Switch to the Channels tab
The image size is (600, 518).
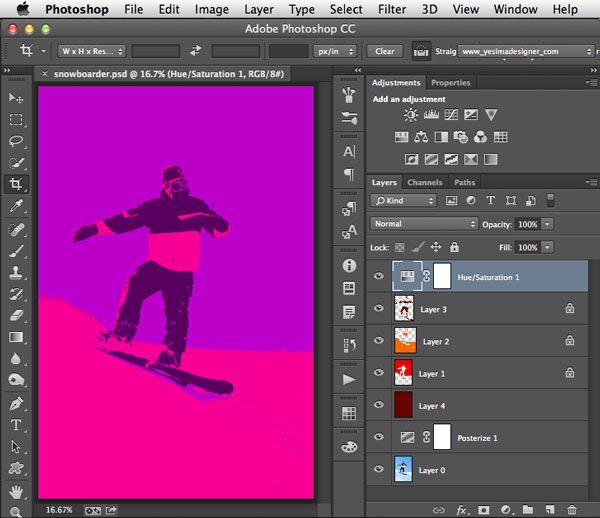(x=424, y=183)
